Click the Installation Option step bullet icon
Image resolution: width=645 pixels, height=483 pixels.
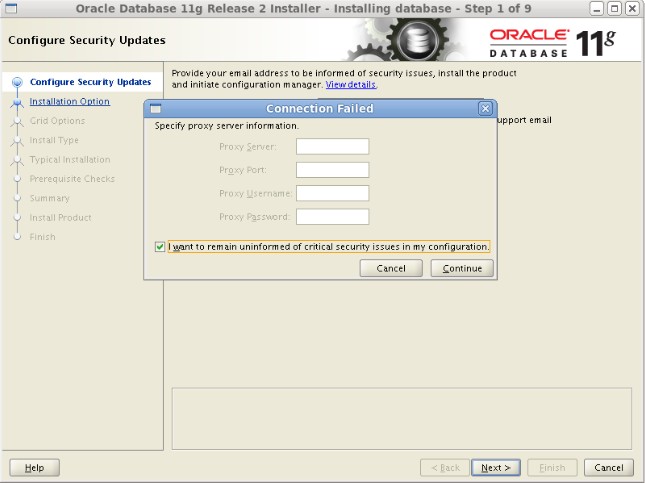[x=17, y=102]
